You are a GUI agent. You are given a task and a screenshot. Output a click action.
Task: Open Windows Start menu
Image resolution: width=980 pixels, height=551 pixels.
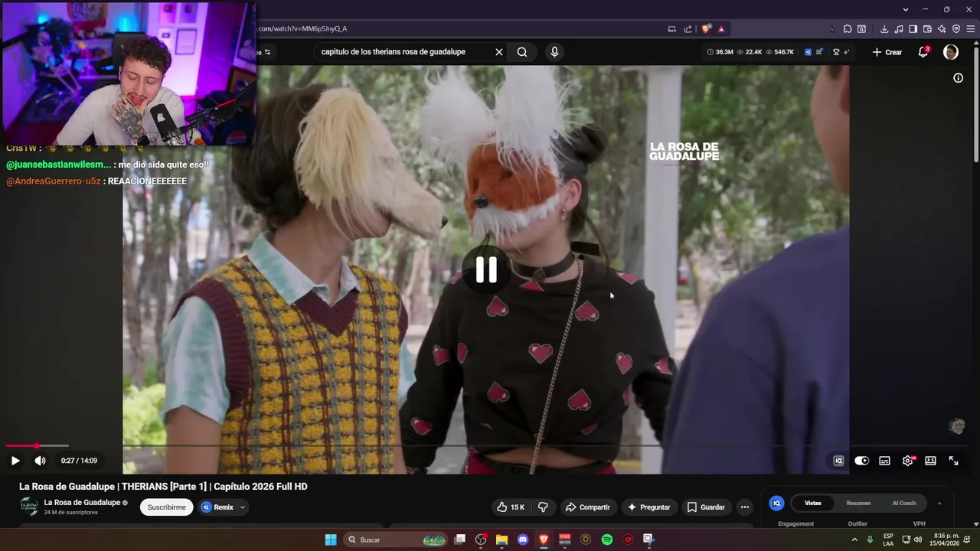(x=331, y=540)
